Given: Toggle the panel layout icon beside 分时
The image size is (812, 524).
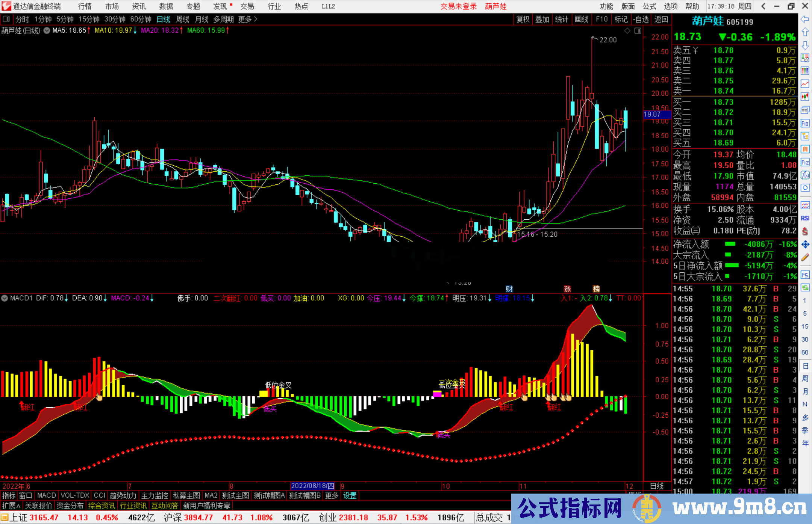Looking at the screenshot, I should point(6,19).
